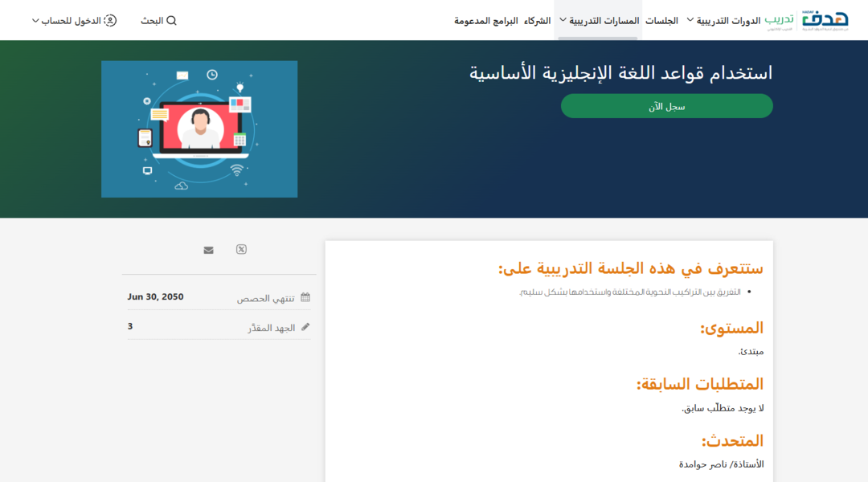The width and height of the screenshot is (868, 482).
Task: Click the user account profile icon
Action: click(x=110, y=20)
